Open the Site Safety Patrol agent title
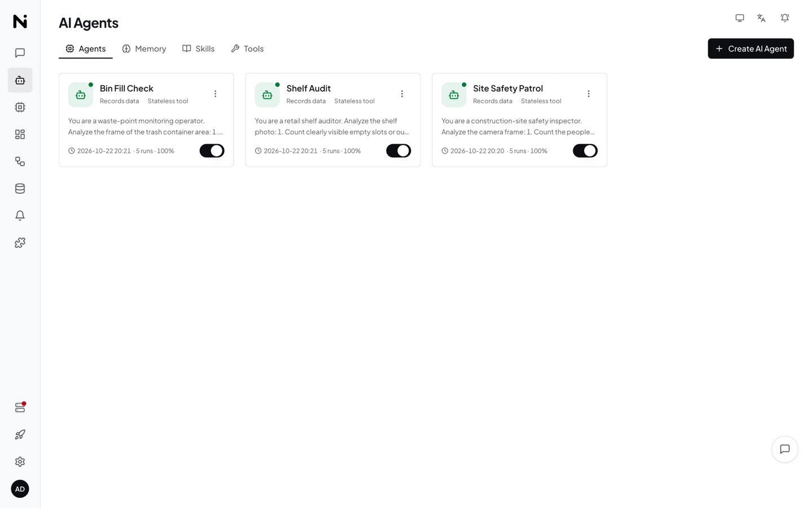 pyautogui.click(x=508, y=88)
